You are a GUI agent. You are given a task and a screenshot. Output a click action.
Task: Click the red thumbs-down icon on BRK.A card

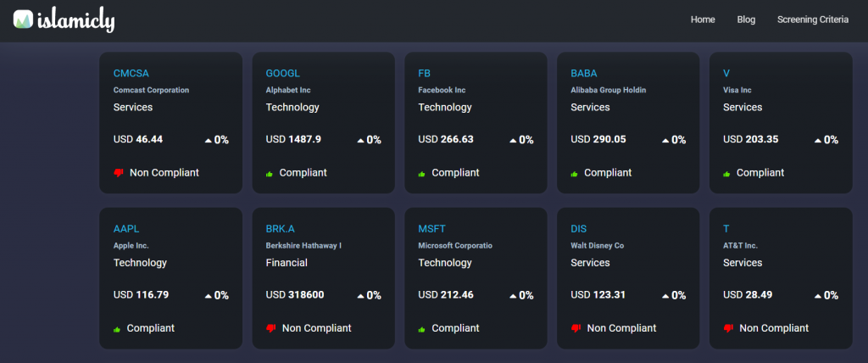[271, 328]
